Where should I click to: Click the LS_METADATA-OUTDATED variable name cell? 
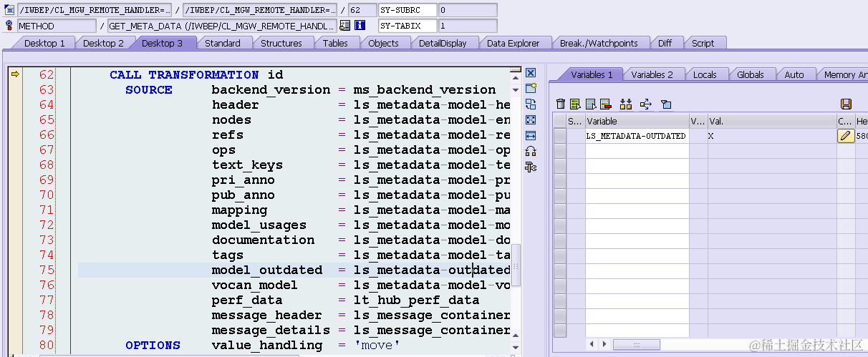pyautogui.click(x=637, y=135)
